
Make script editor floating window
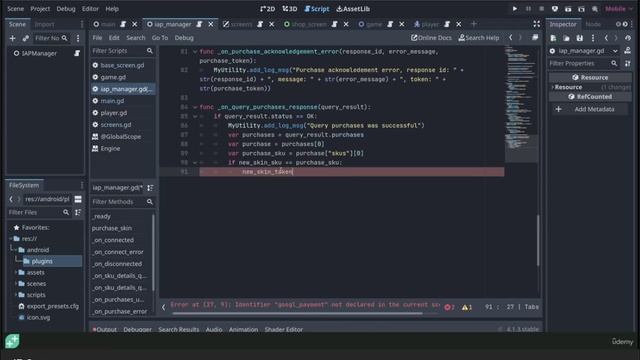(535, 38)
